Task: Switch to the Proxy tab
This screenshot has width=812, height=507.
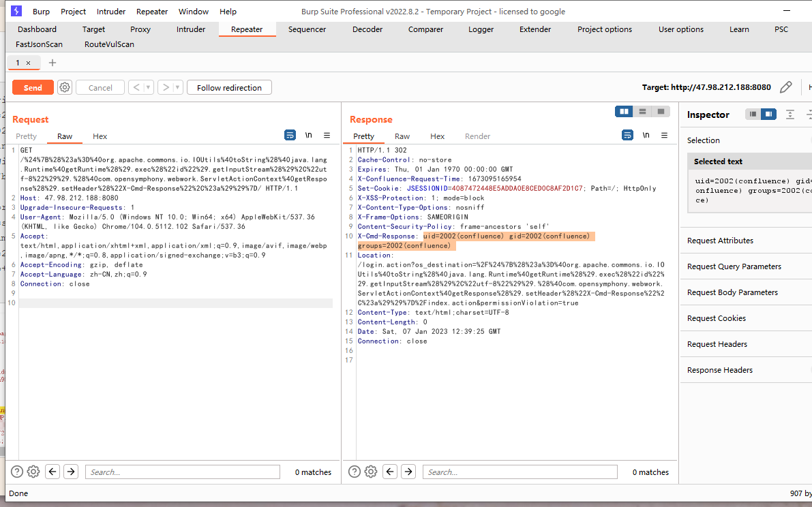Action: [140, 29]
